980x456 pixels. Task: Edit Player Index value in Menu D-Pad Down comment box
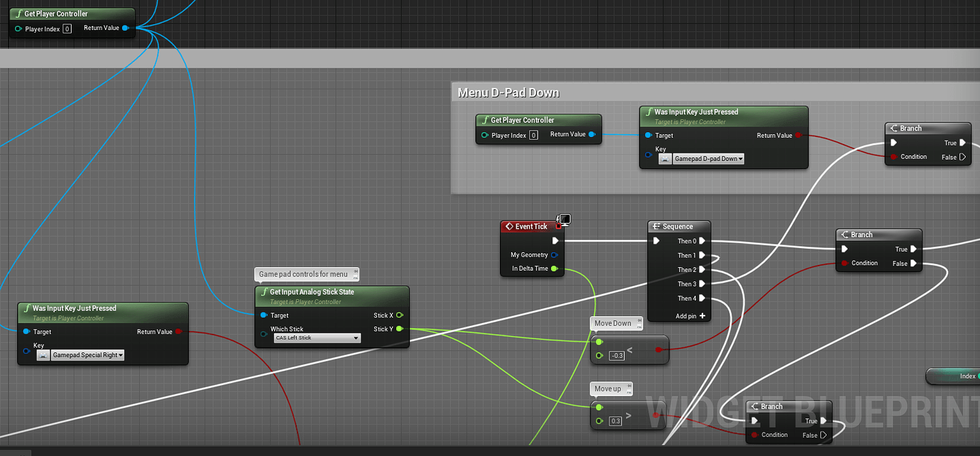click(533, 135)
